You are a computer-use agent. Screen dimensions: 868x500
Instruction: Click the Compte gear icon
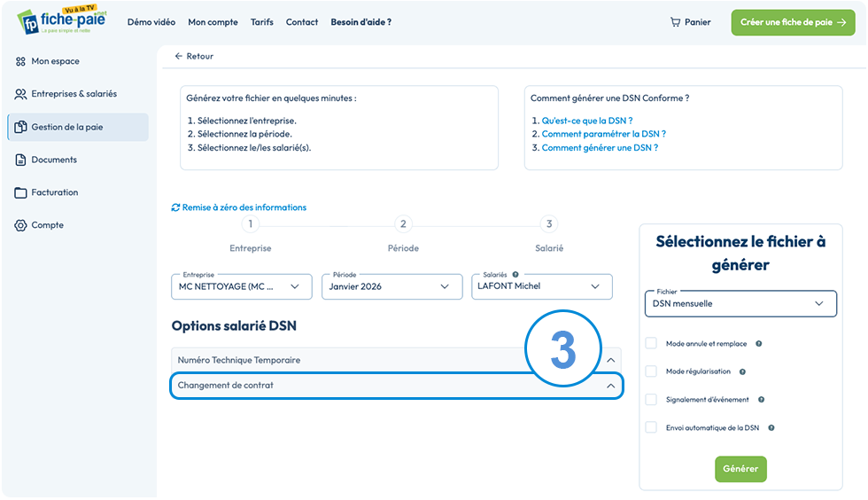(20, 225)
